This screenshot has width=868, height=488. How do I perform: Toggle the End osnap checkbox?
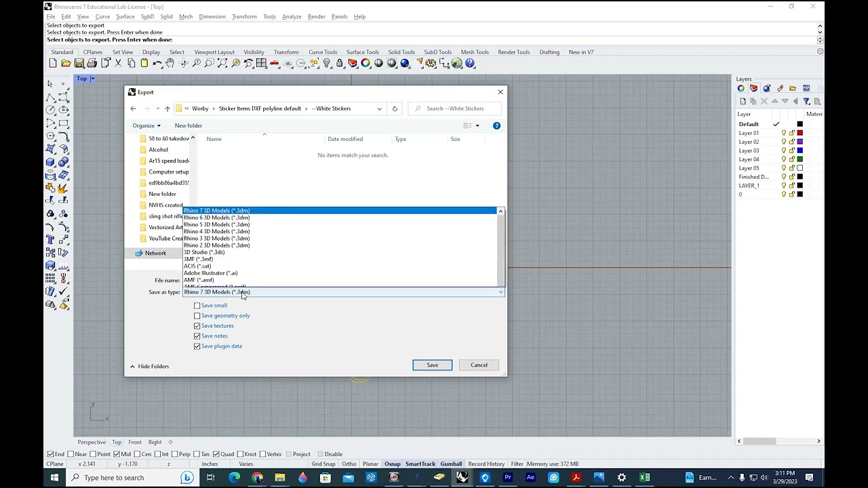click(50, 454)
